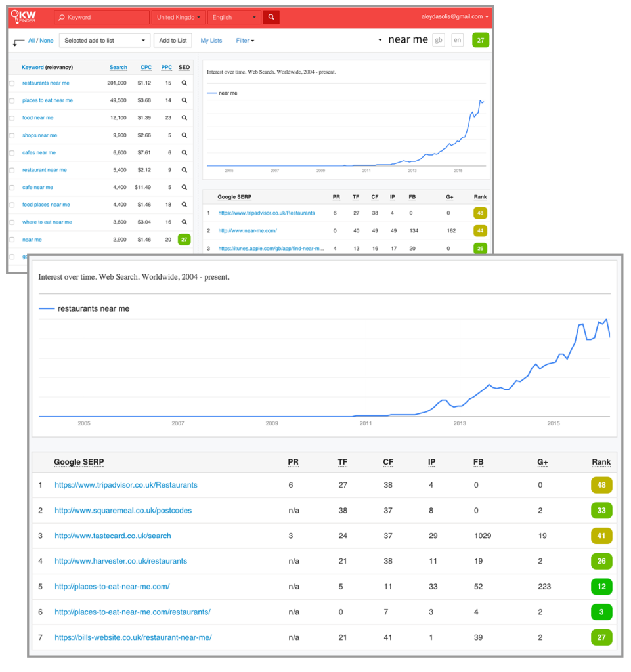Click the Rank column header in lower SERP
Screen dimensions: 631x672
tap(601, 462)
